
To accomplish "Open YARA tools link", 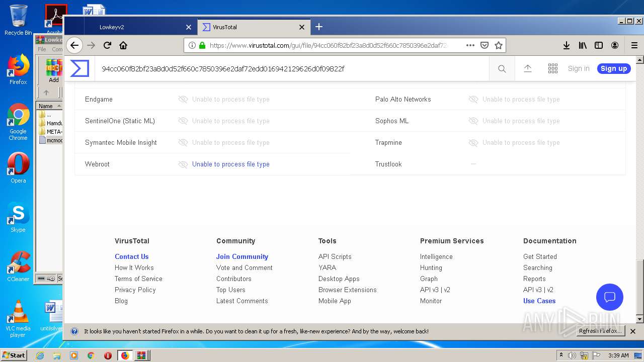I will pyautogui.click(x=327, y=267).
